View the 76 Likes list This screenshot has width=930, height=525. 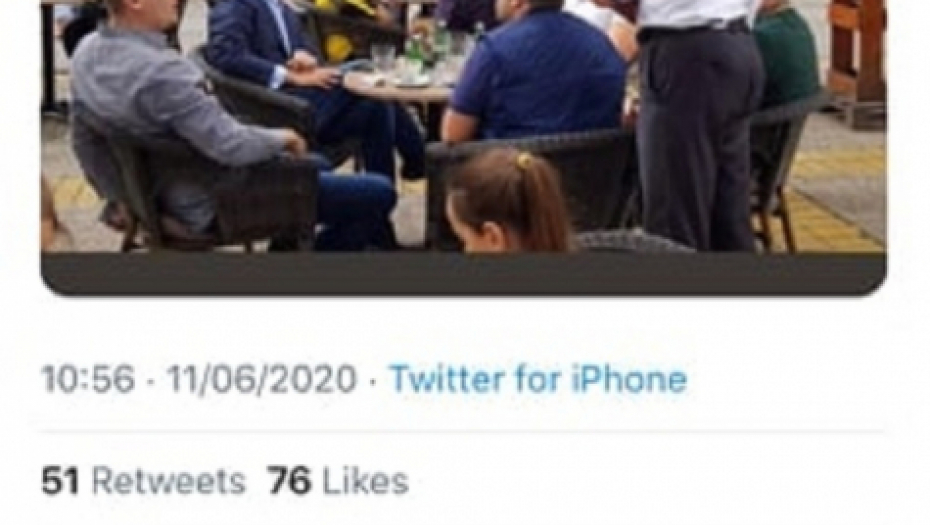tap(338, 481)
